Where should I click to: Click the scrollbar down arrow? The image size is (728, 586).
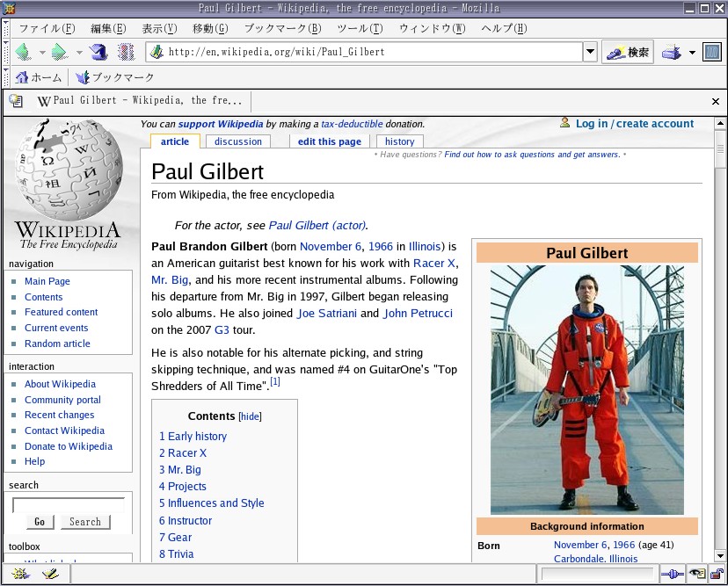point(720,555)
